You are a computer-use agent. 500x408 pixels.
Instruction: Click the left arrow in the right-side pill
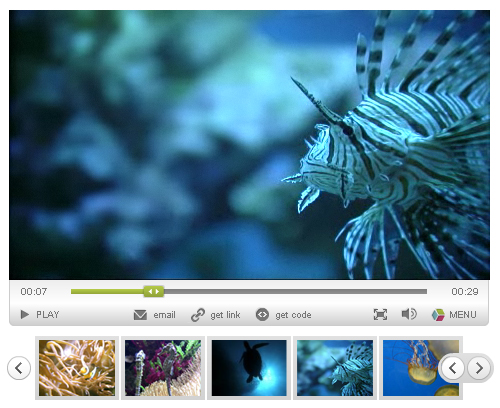(x=453, y=368)
